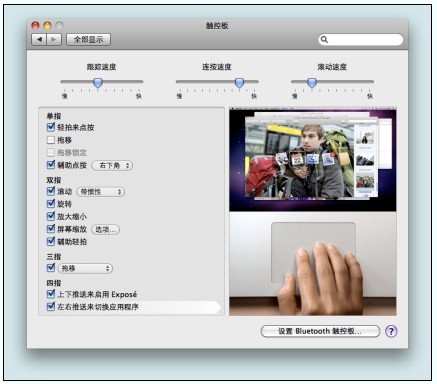Click the 单指 section heading
The width and height of the screenshot is (437, 384).
(54, 116)
